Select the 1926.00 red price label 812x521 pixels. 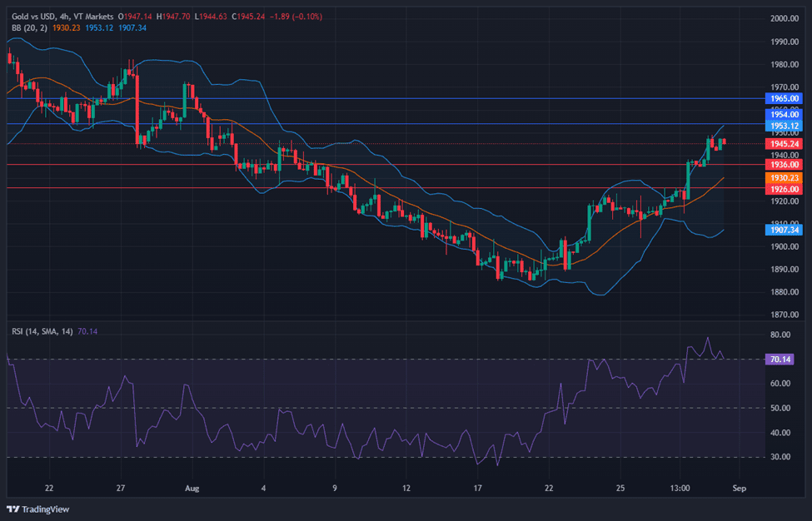coord(783,188)
